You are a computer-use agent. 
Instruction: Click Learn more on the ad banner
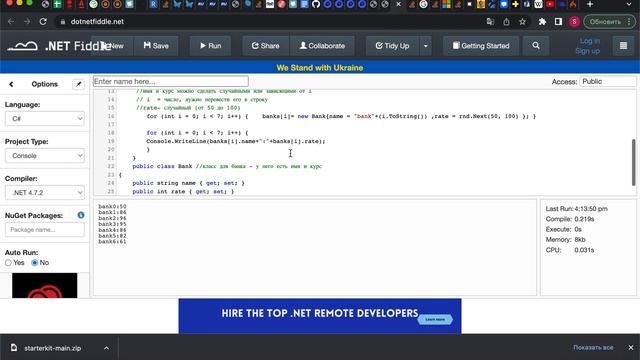click(435, 319)
